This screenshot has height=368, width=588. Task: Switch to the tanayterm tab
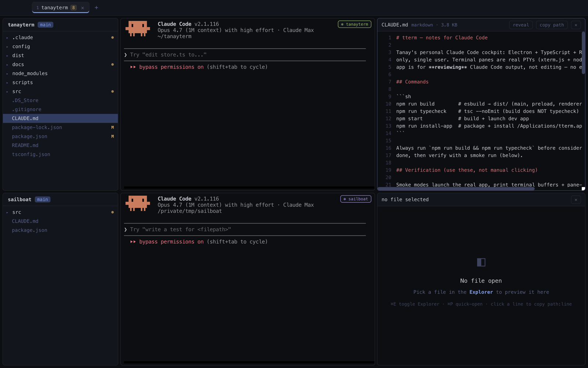click(61, 7)
